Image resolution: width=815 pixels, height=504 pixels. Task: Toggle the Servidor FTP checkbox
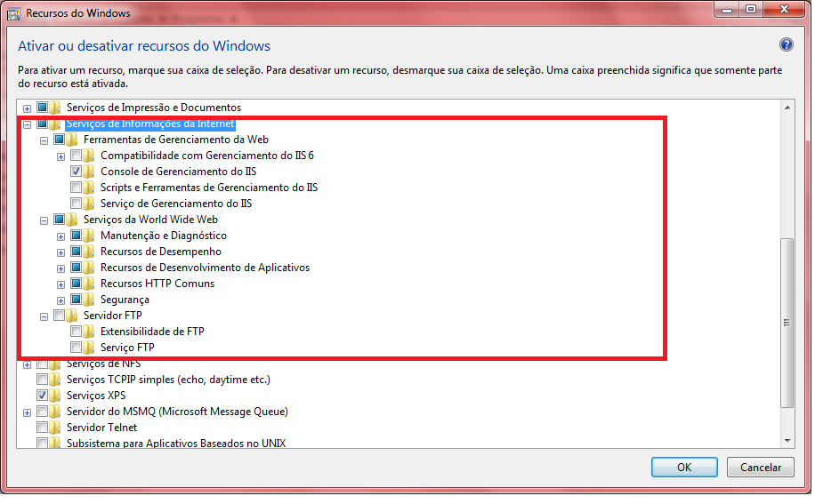(x=60, y=316)
